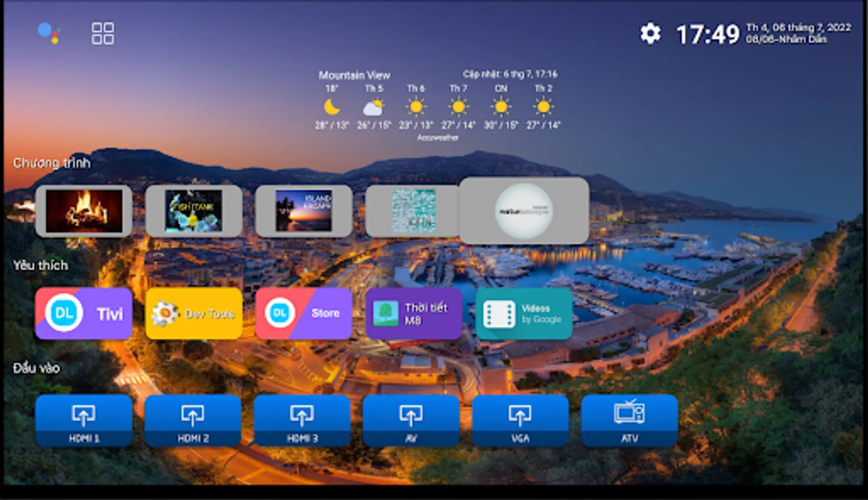Open the ATV antenna input
Screen dimensions: 868x500
(x=630, y=421)
